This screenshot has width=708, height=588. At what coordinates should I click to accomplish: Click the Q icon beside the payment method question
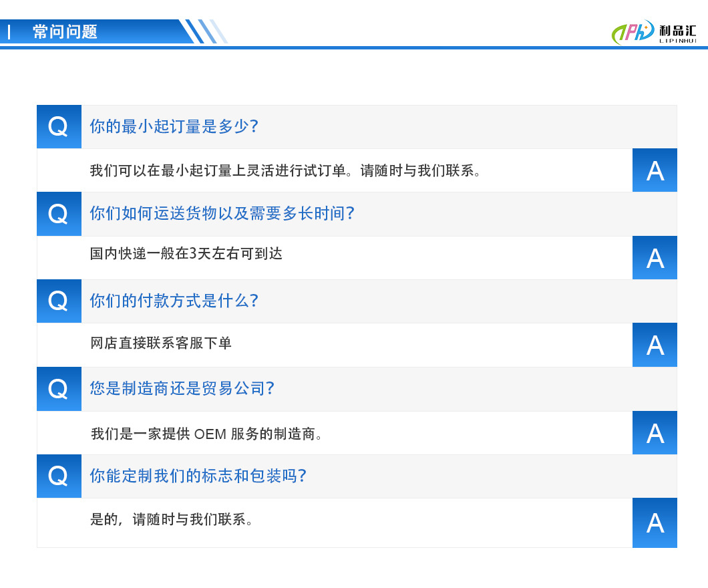pos(59,301)
